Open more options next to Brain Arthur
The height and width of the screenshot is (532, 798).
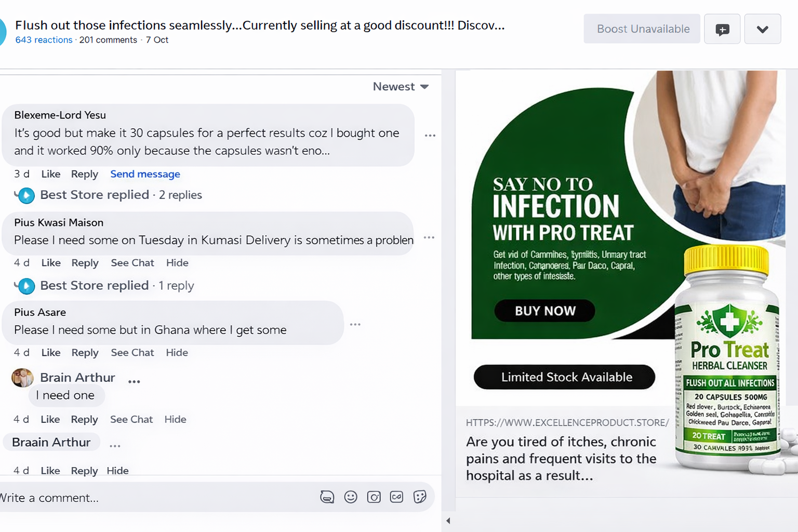134,381
